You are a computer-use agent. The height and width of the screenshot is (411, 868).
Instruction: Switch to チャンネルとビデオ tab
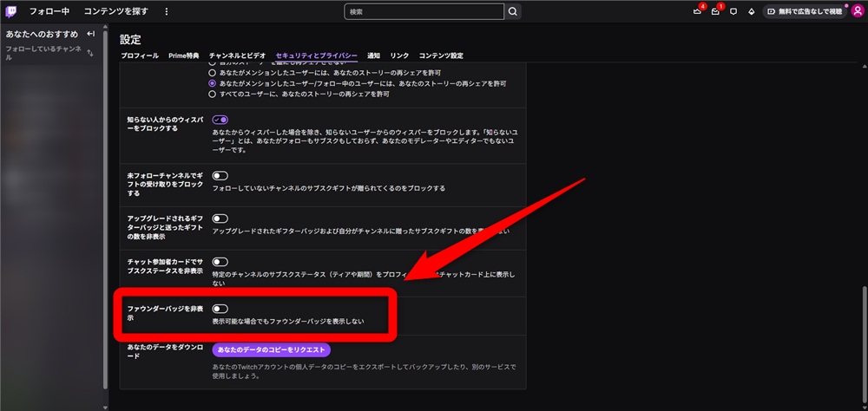[x=238, y=55]
